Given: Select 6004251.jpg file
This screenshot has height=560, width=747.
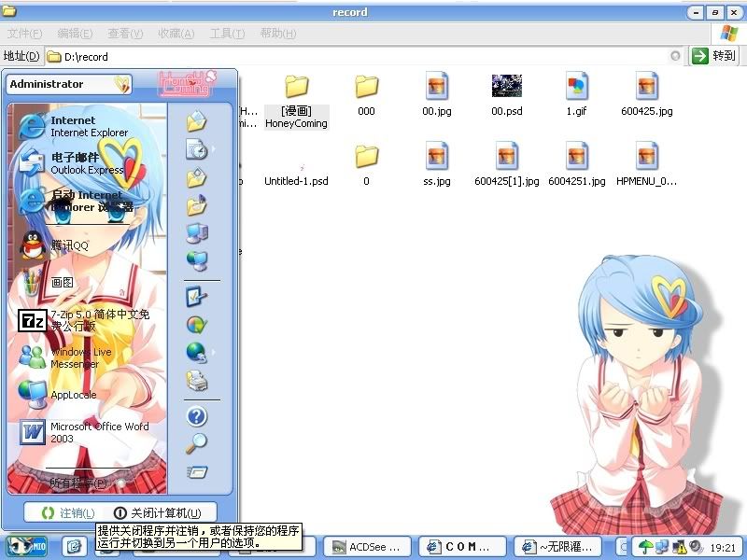Looking at the screenshot, I should 576,165.
